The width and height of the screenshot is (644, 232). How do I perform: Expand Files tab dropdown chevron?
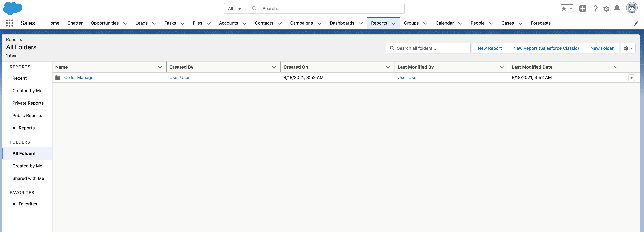pyautogui.click(x=209, y=23)
